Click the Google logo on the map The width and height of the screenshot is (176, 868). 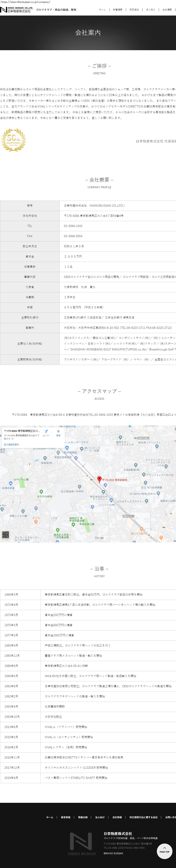coord(99,538)
